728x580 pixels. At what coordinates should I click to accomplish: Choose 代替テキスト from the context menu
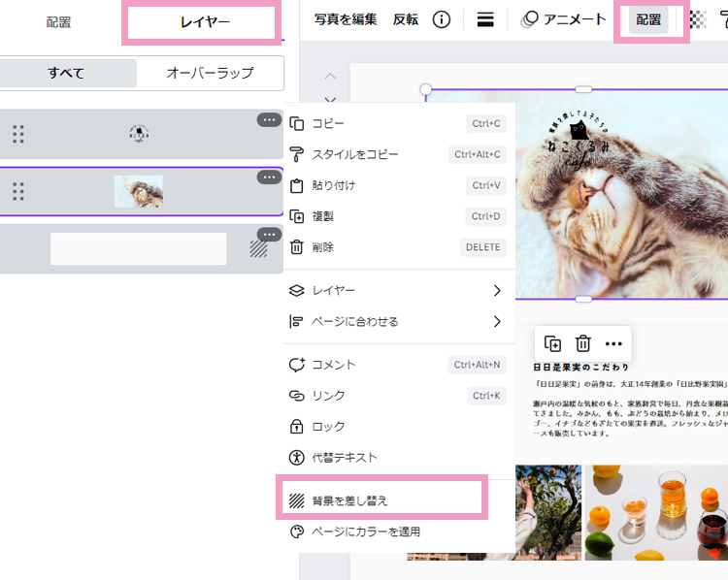[x=399, y=458]
